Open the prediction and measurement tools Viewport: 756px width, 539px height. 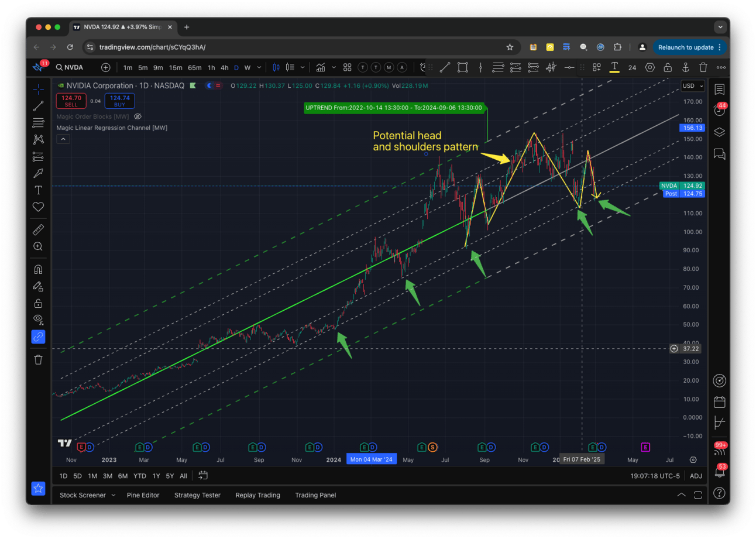pyautogui.click(x=39, y=156)
